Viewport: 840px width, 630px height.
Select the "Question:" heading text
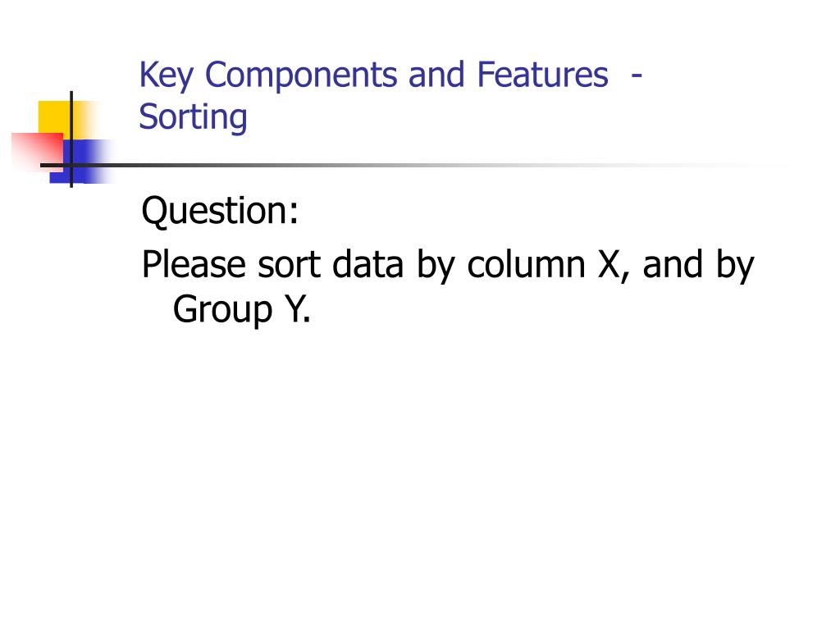(x=220, y=211)
